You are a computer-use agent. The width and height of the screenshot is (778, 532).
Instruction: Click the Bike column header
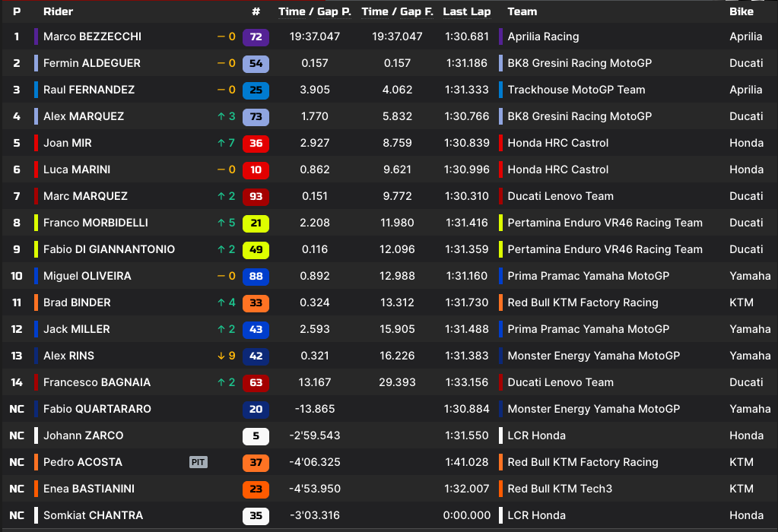[x=741, y=11]
